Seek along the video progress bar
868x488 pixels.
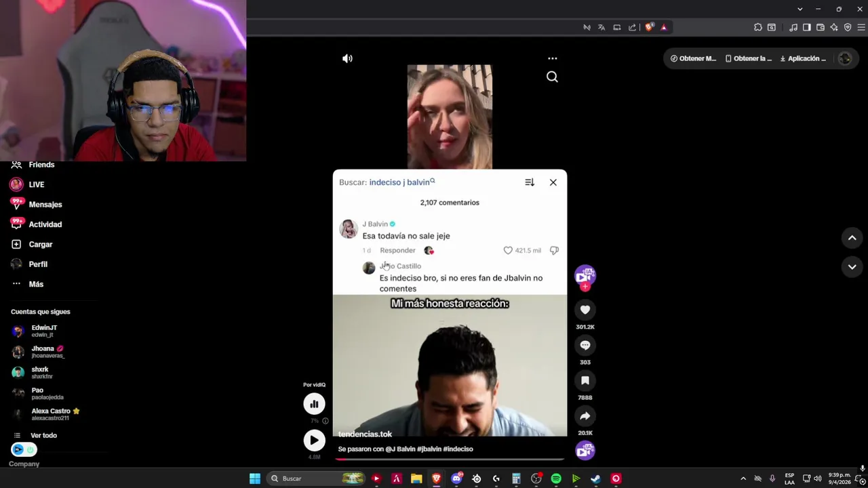450,459
